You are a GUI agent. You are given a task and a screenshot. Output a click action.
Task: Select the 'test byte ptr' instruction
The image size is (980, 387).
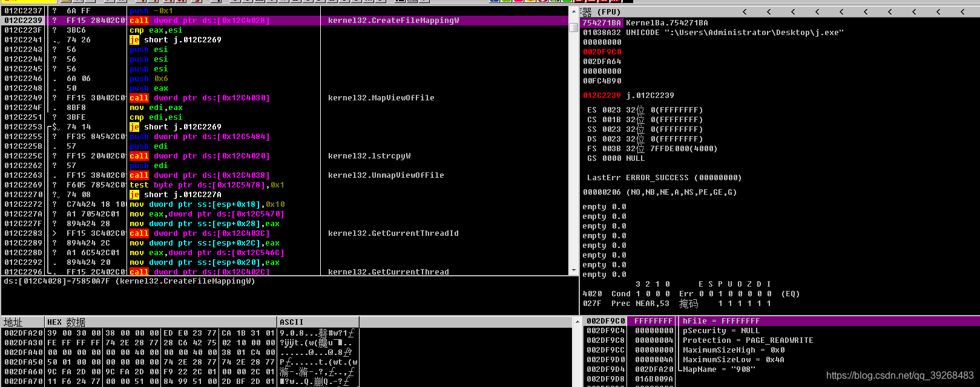(x=207, y=185)
